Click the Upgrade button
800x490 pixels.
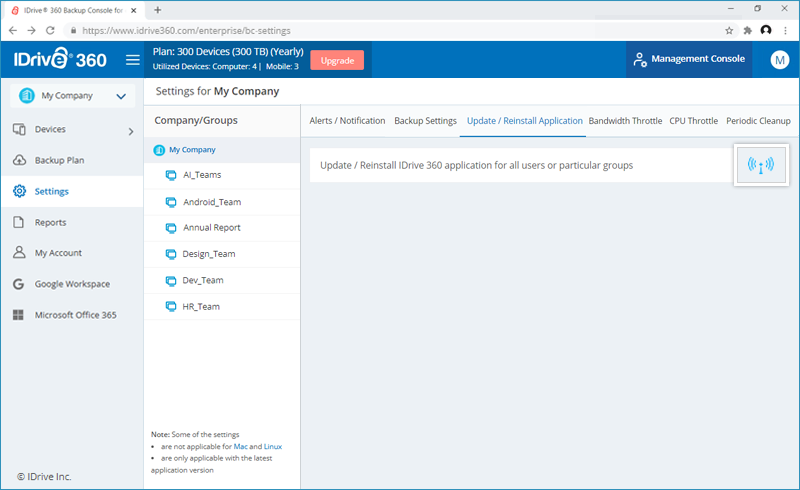coord(337,60)
